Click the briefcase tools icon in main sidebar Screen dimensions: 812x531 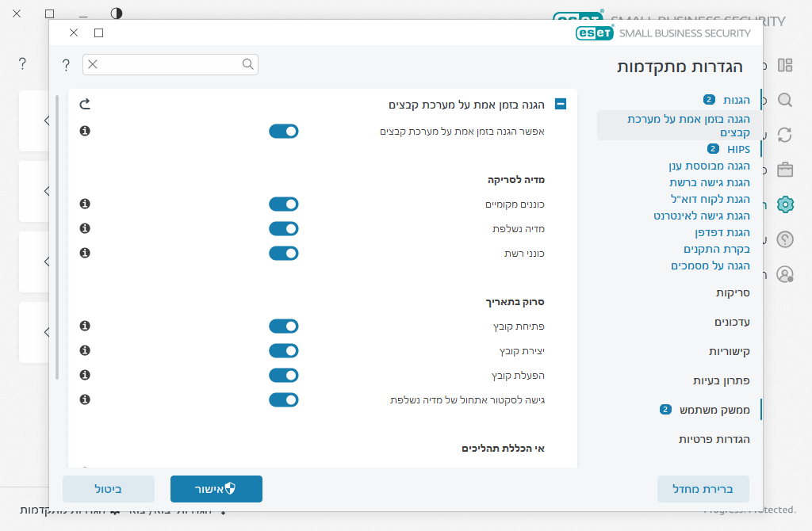point(785,170)
